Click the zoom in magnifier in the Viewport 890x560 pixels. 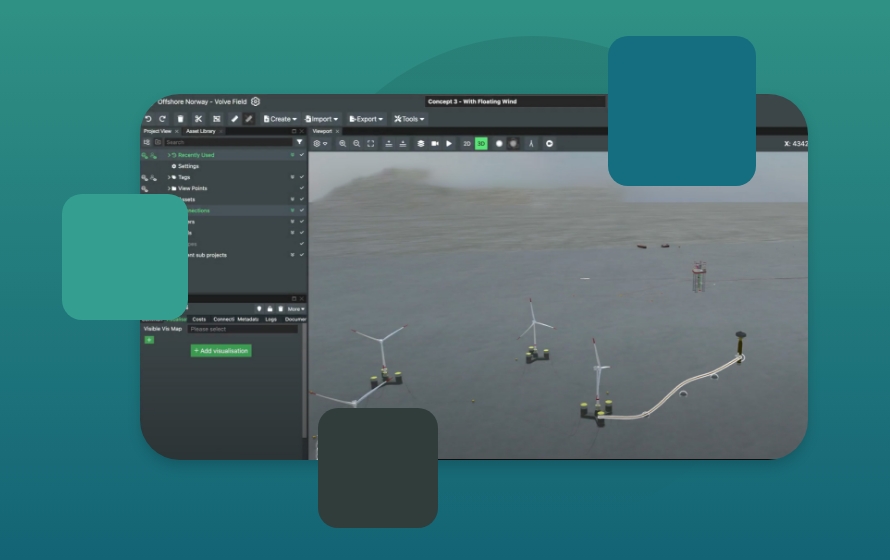point(343,143)
